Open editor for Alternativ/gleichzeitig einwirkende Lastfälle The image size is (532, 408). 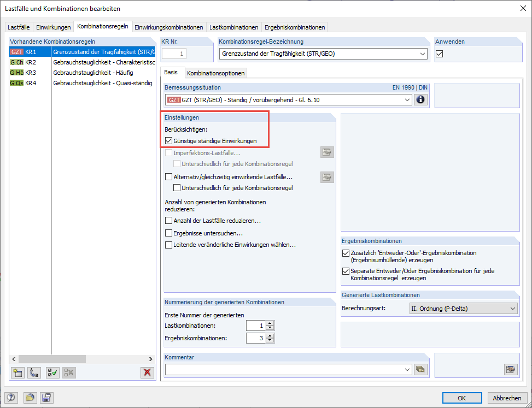click(x=327, y=176)
